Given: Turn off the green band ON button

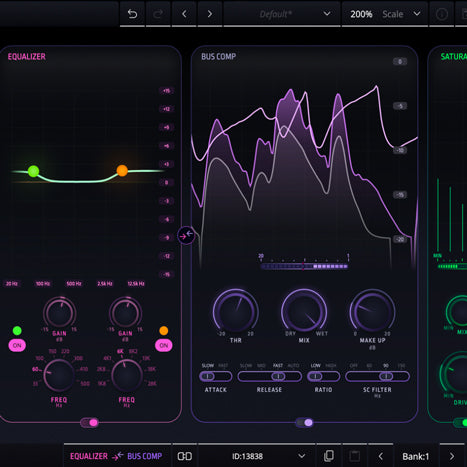Looking at the screenshot, I should tap(17, 345).
